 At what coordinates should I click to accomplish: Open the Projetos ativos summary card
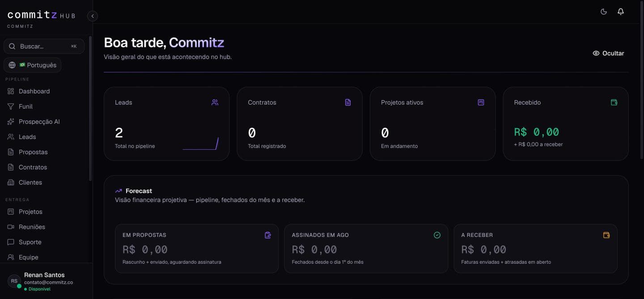pos(432,124)
